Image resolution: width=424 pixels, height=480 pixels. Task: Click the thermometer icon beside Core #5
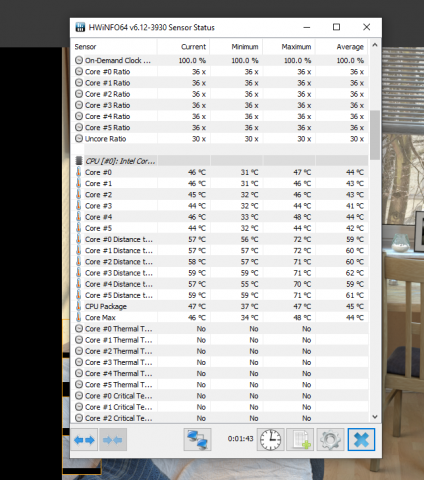click(x=79, y=228)
